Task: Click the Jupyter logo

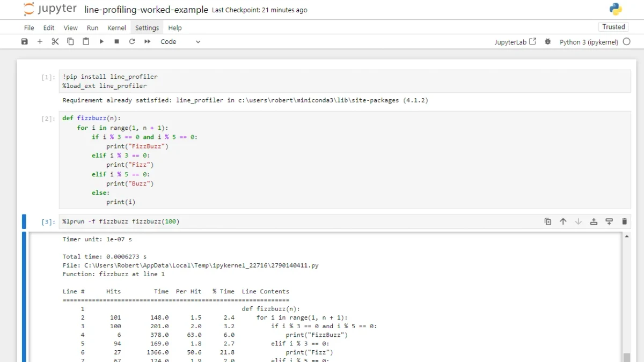Action: (x=50, y=9)
